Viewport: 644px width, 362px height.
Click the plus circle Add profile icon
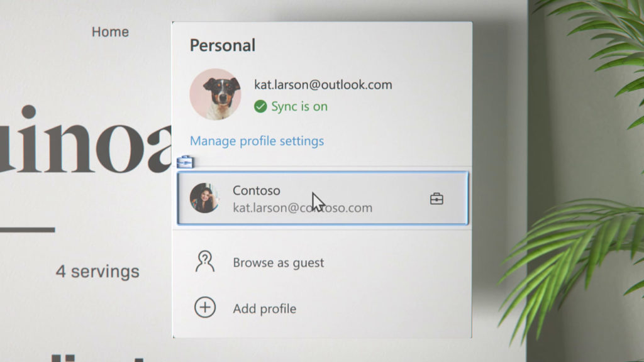(204, 307)
